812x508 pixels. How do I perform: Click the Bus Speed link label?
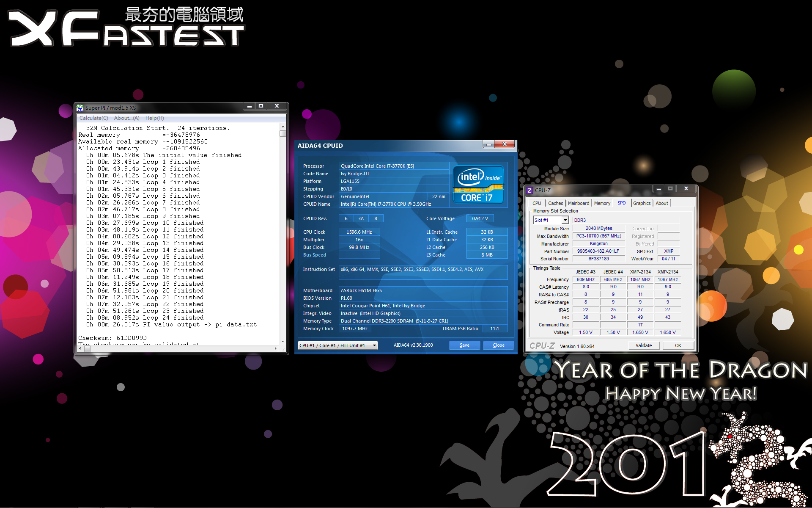point(314,255)
